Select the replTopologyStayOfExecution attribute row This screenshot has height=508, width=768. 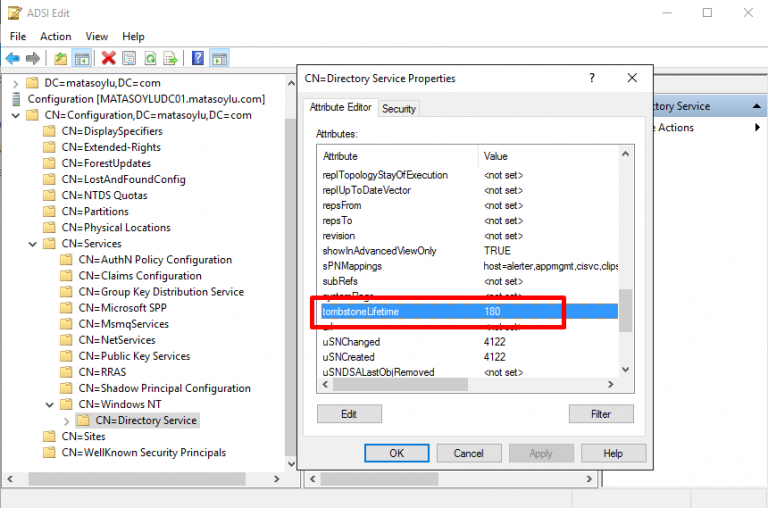click(x=469, y=175)
